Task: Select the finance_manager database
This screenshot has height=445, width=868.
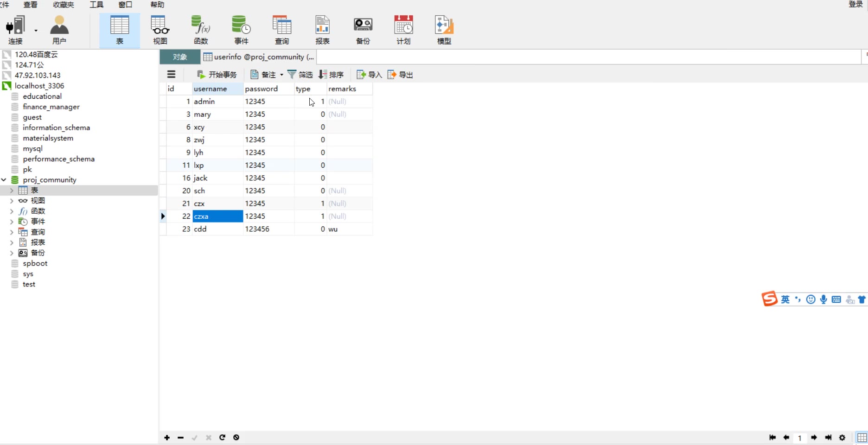Action: coord(51,107)
